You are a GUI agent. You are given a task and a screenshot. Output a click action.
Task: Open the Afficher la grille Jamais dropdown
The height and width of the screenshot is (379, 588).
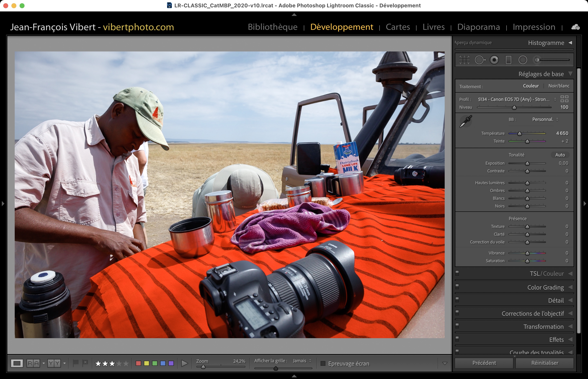click(x=302, y=361)
